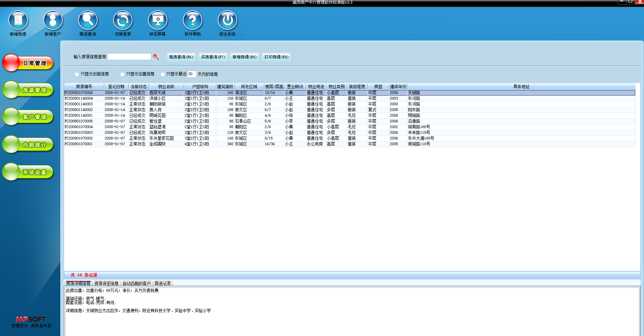The height and width of the screenshot is (336, 644).
Task: Select row FC200801140003
Action: pos(350,104)
